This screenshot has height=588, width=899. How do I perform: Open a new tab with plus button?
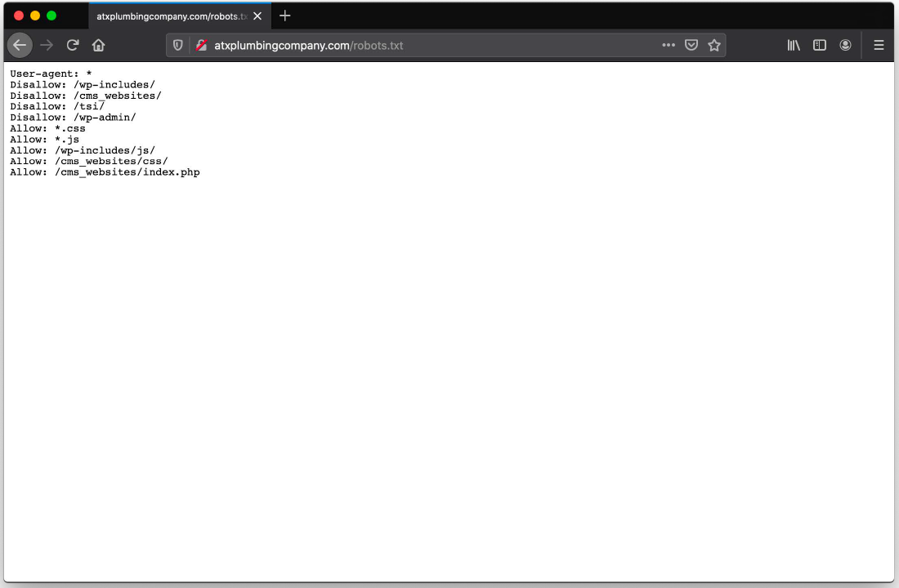point(285,16)
